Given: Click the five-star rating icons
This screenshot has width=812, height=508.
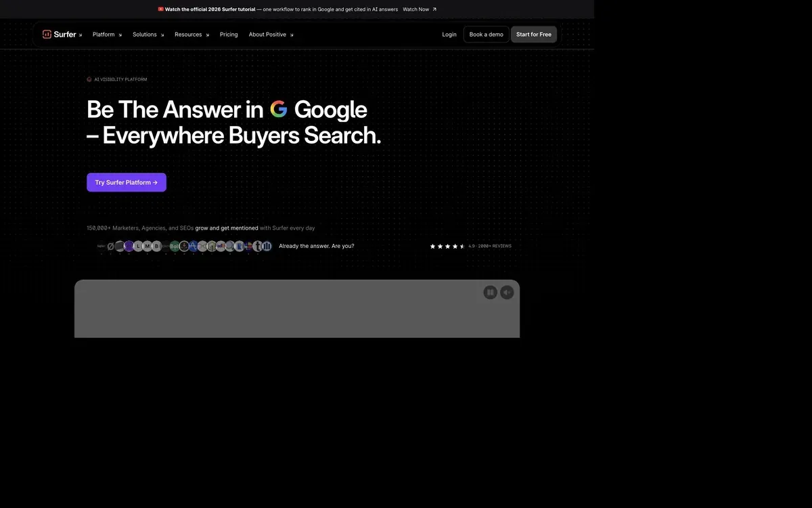Looking at the screenshot, I should (x=447, y=247).
